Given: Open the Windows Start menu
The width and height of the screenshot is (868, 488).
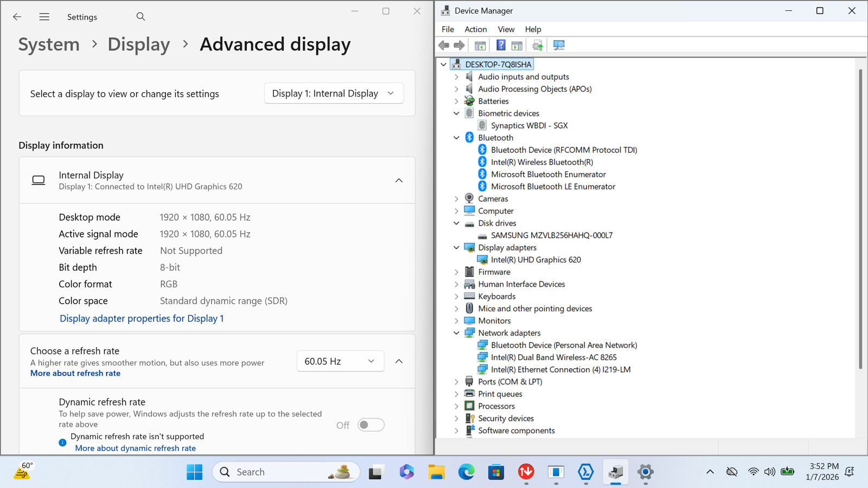Looking at the screenshot, I should (194, 472).
